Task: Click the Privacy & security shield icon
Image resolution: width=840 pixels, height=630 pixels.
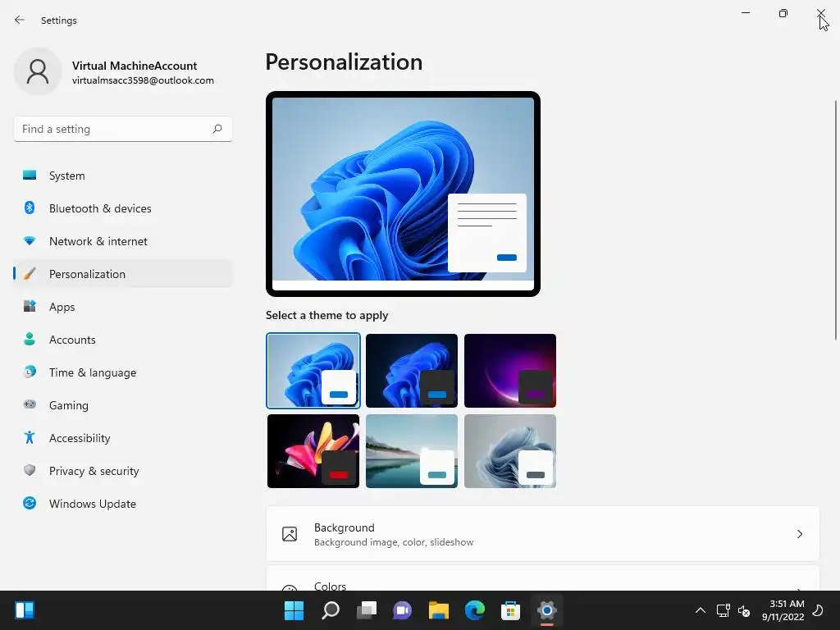Action: click(30, 470)
